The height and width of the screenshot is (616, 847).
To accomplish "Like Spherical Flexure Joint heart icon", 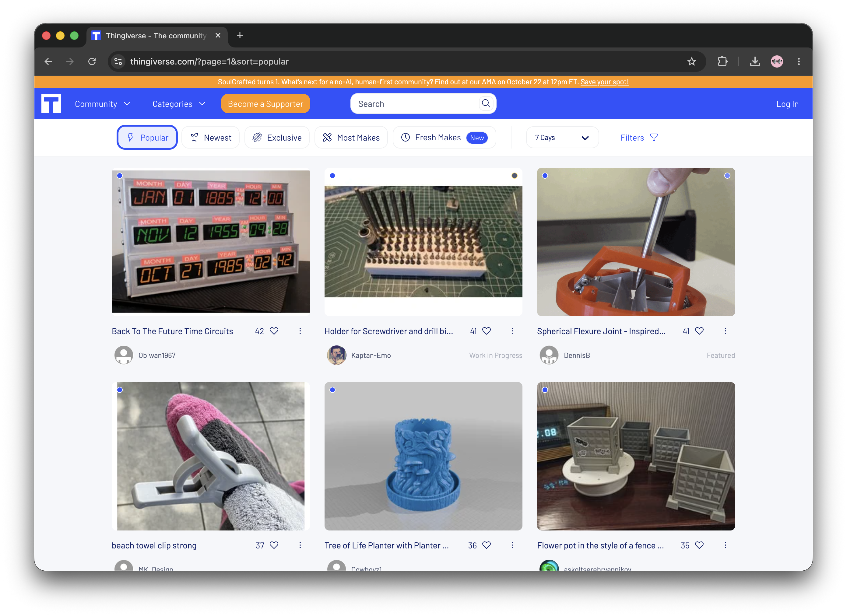I will pyautogui.click(x=699, y=331).
